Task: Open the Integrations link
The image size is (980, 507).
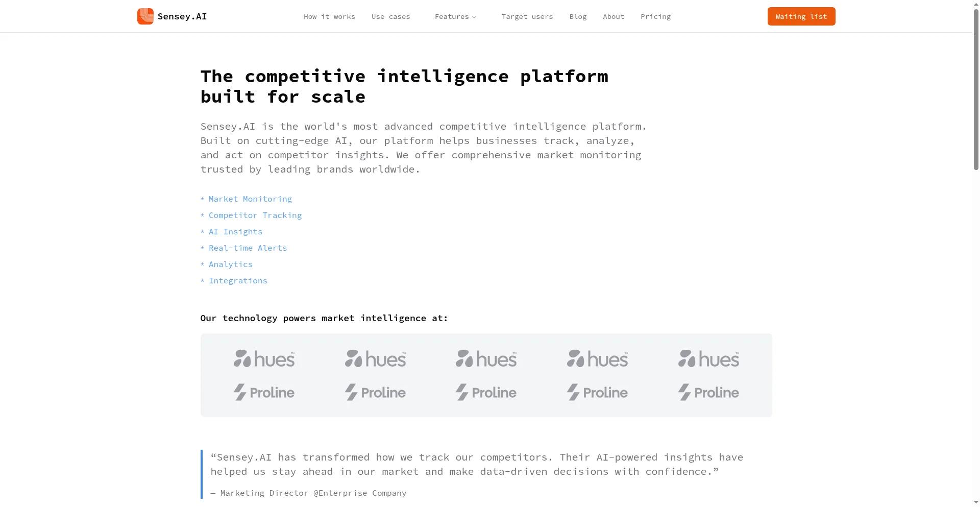Action: coord(238,281)
